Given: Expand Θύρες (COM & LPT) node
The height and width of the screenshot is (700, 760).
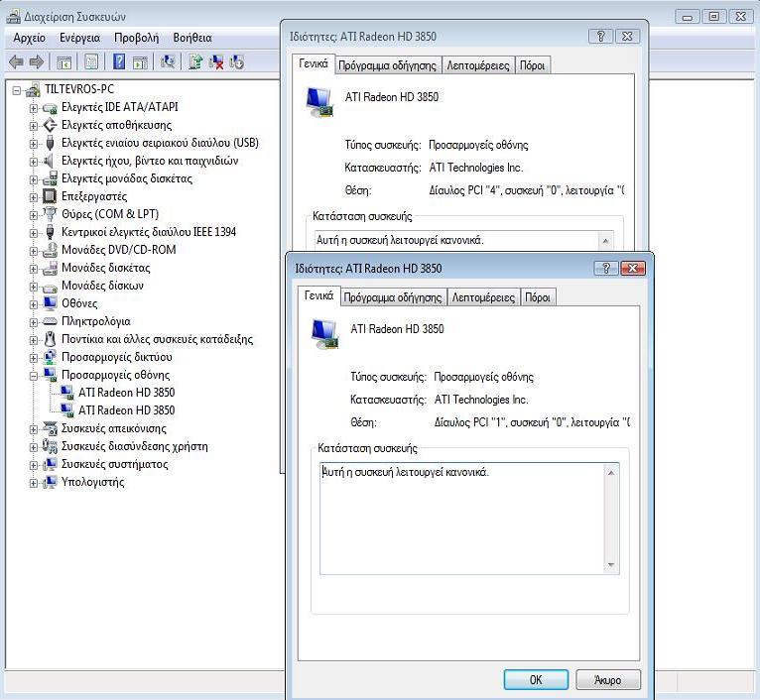Looking at the screenshot, I should [x=34, y=215].
